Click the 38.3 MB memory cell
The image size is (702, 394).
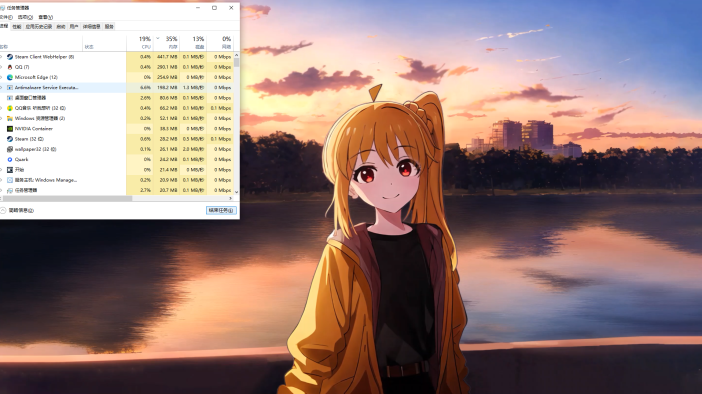[167, 129]
